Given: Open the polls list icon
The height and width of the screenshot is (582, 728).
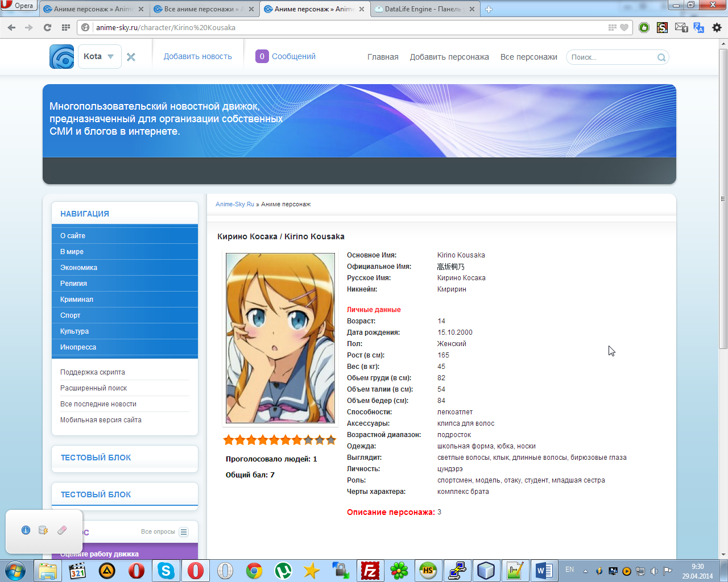Looking at the screenshot, I should tap(184, 532).
